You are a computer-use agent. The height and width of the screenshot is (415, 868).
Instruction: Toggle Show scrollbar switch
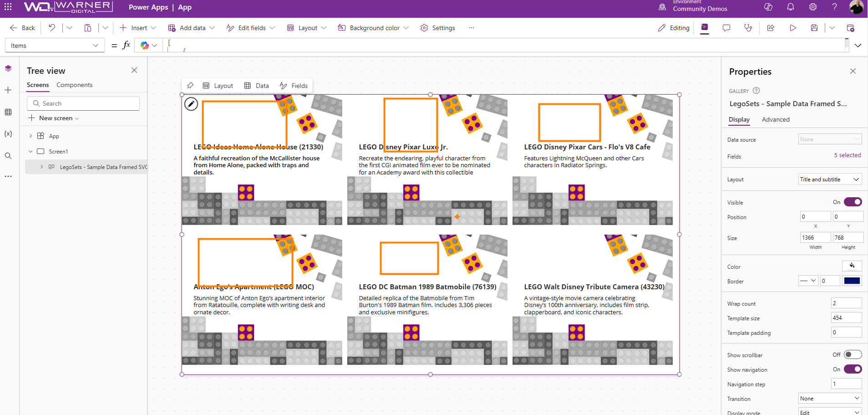pyautogui.click(x=853, y=354)
